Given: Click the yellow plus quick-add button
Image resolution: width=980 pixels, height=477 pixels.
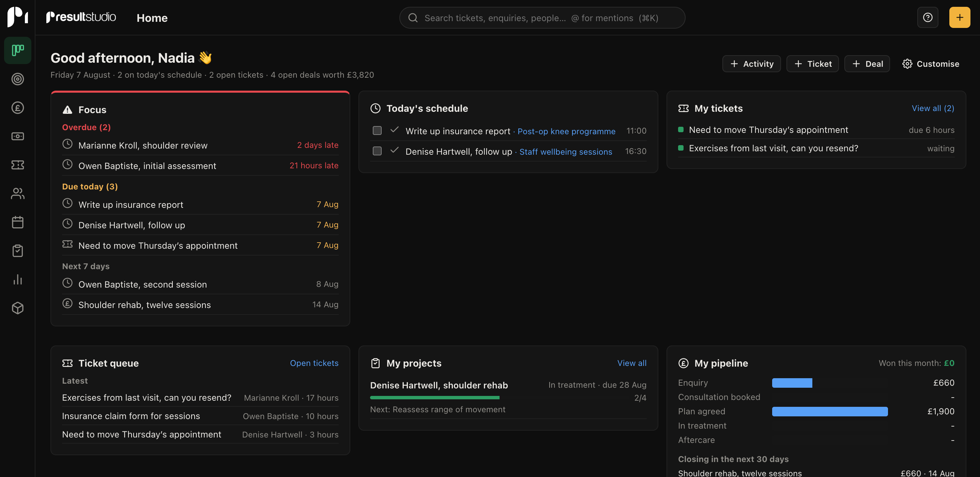Looking at the screenshot, I should click(x=960, y=17).
